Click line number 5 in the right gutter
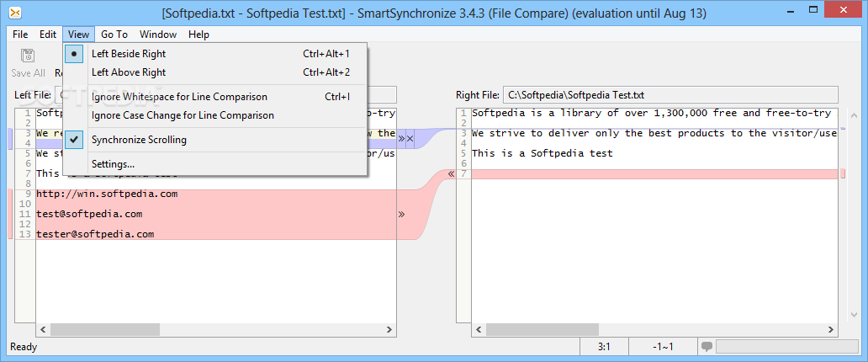This screenshot has width=868, height=362. (464, 153)
